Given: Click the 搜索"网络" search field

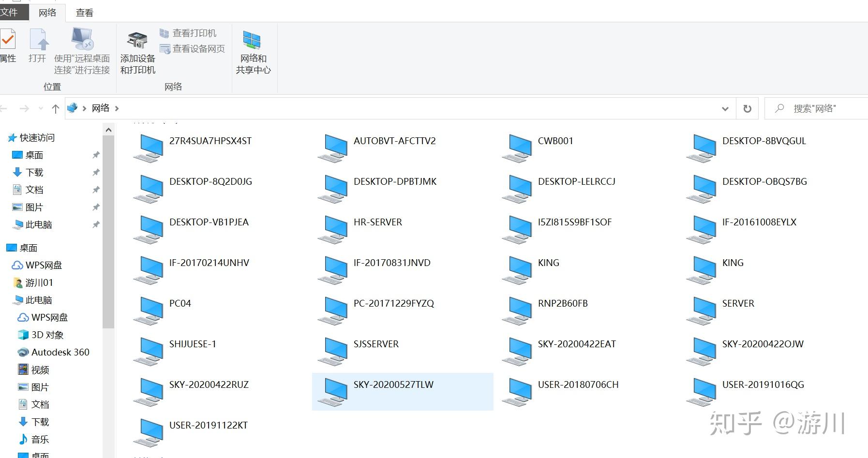Looking at the screenshot, I should pyautogui.click(x=817, y=109).
